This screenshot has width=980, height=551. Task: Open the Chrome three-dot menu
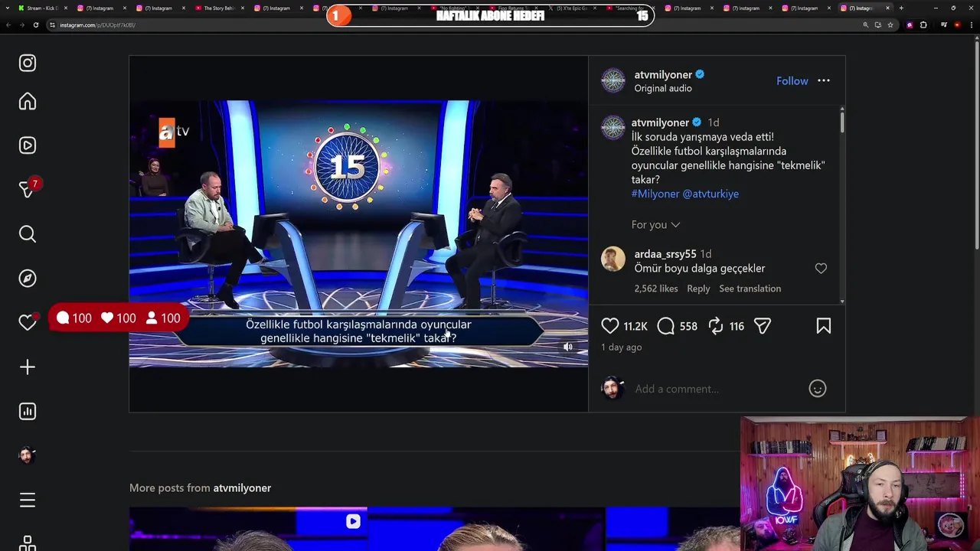(972, 24)
